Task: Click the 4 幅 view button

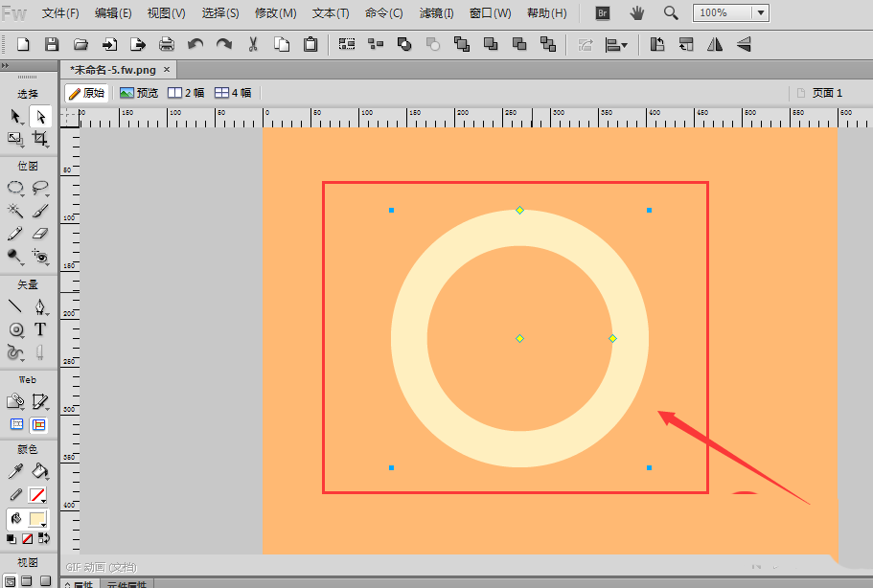Action: pos(233,93)
